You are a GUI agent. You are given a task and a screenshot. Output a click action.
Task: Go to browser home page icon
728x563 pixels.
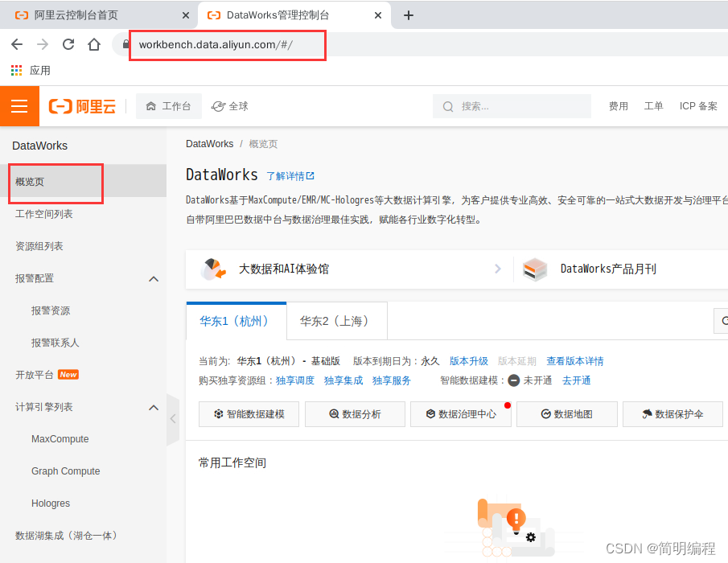(94, 45)
